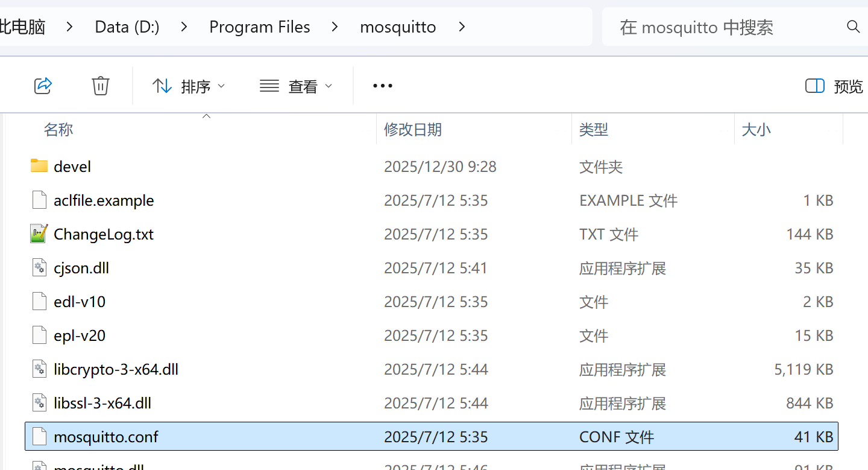Select the libcrypto-3-x64.dll file name

point(116,369)
